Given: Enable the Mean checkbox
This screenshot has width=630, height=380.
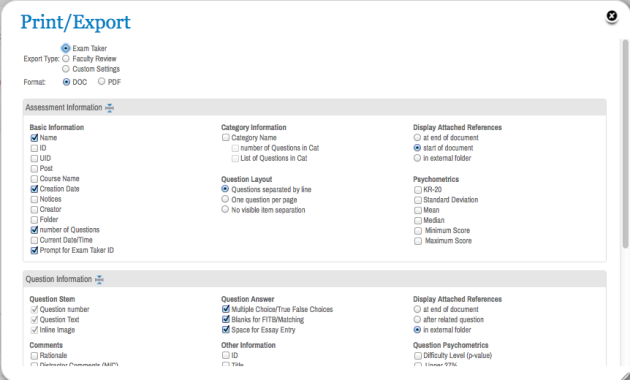Looking at the screenshot, I should [418, 210].
